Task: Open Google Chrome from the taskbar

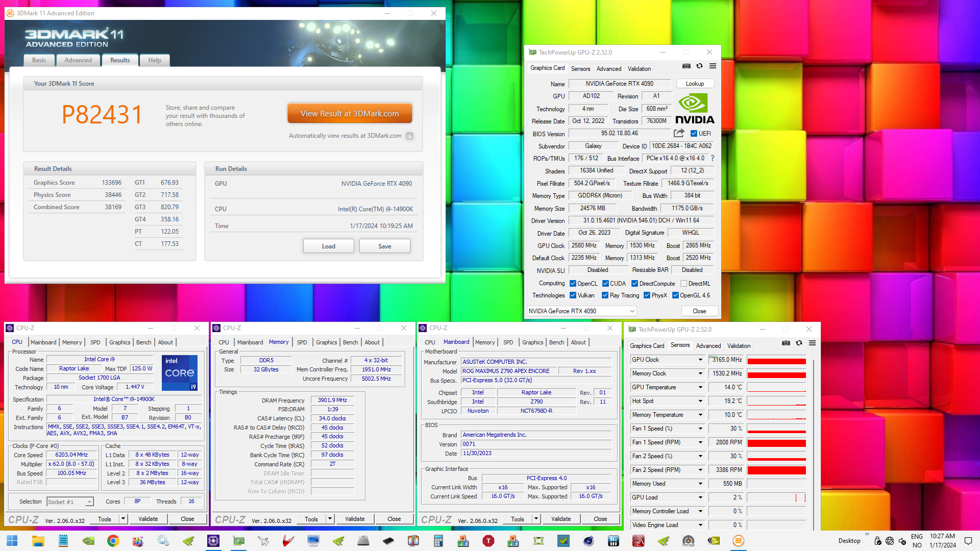Action: [x=113, y=541]
